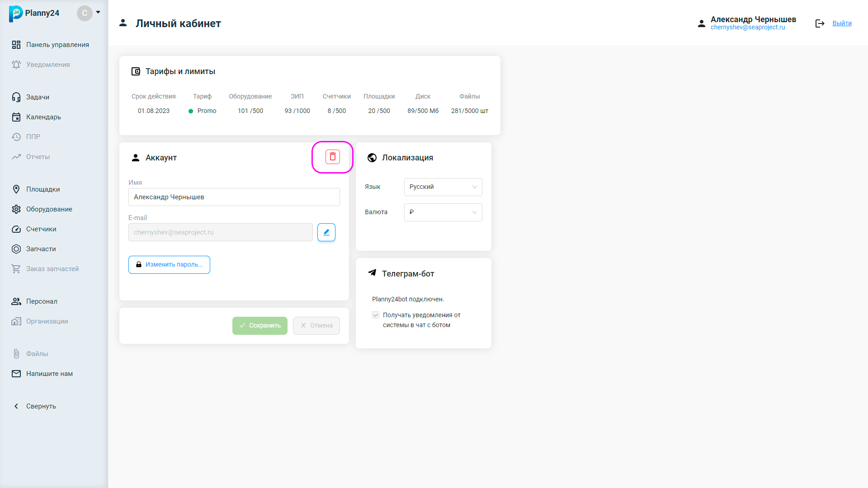
Task: Click the Promo tariff value
Action: (207, 111)
